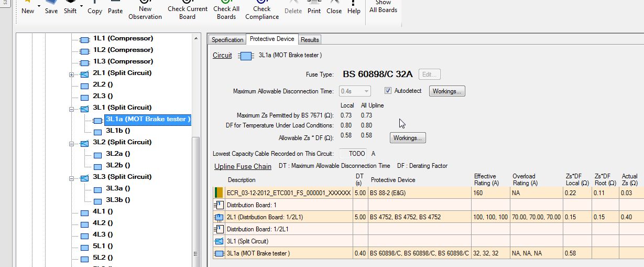Open the New button dropdown arrow

(x=39, y=7)
